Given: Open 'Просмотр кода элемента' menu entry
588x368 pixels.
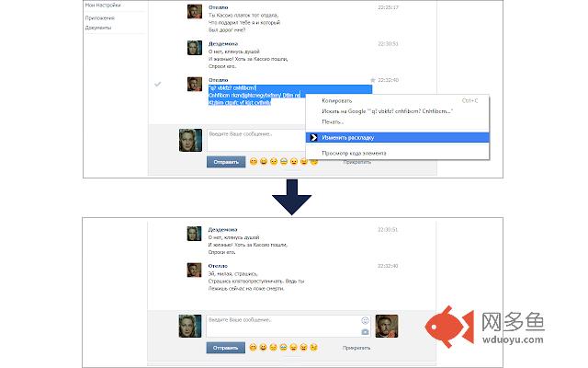Looking at the screenshot, I should (x=398, y=154).
